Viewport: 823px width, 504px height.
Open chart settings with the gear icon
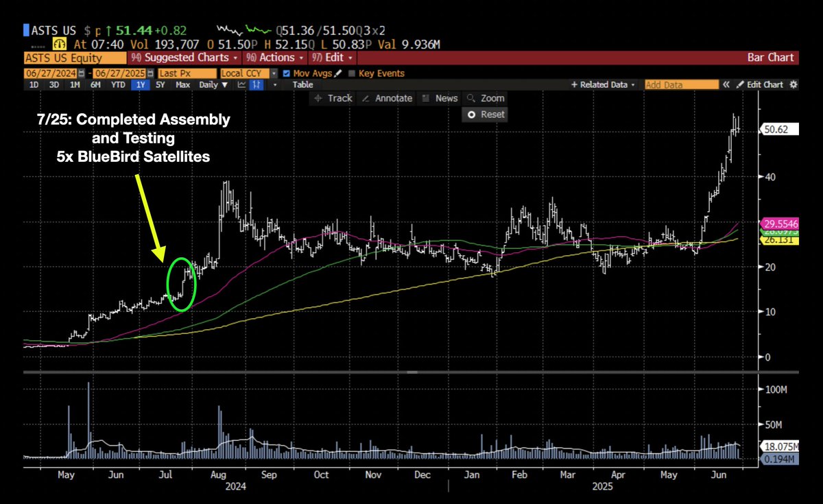pos(794,85)
